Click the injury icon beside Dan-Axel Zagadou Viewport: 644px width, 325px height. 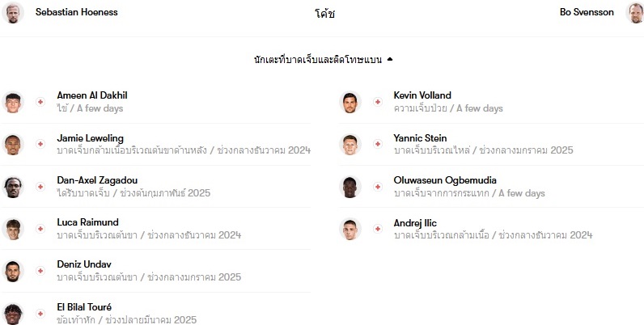(x=40, y=187)
